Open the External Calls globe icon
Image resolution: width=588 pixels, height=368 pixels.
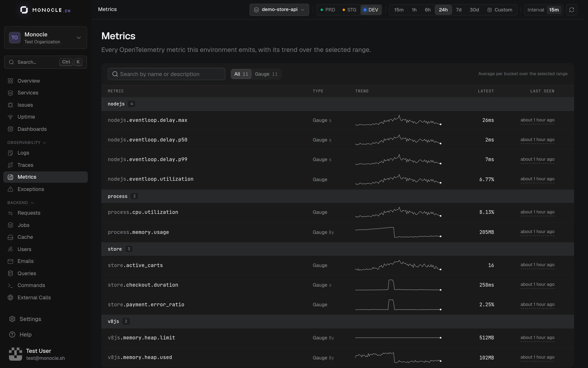[10, 297]
